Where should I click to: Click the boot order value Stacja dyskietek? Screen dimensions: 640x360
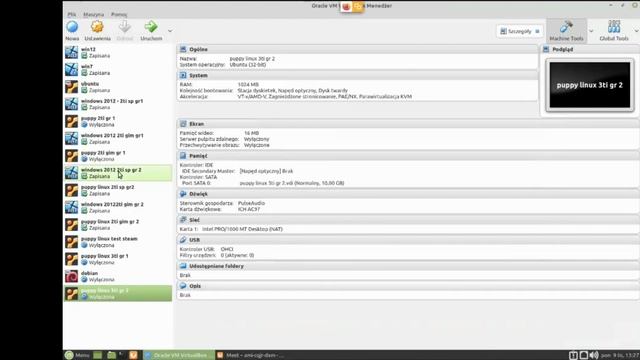click(x=256, y=91)
